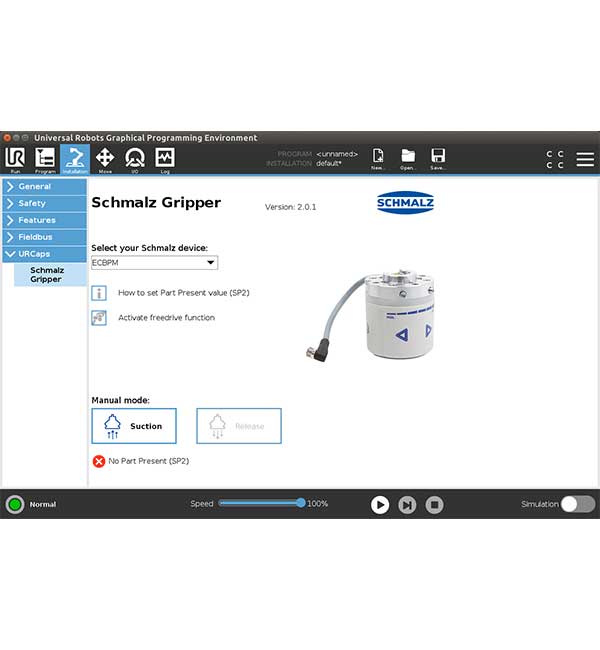
Task: Open the hamburger menu
Action: [585, 159]
